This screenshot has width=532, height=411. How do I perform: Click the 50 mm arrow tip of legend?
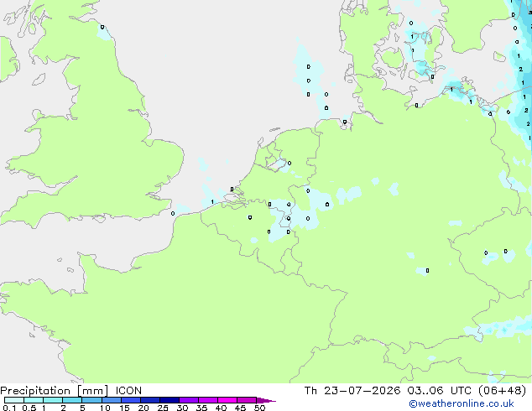(x=266, y=400)
